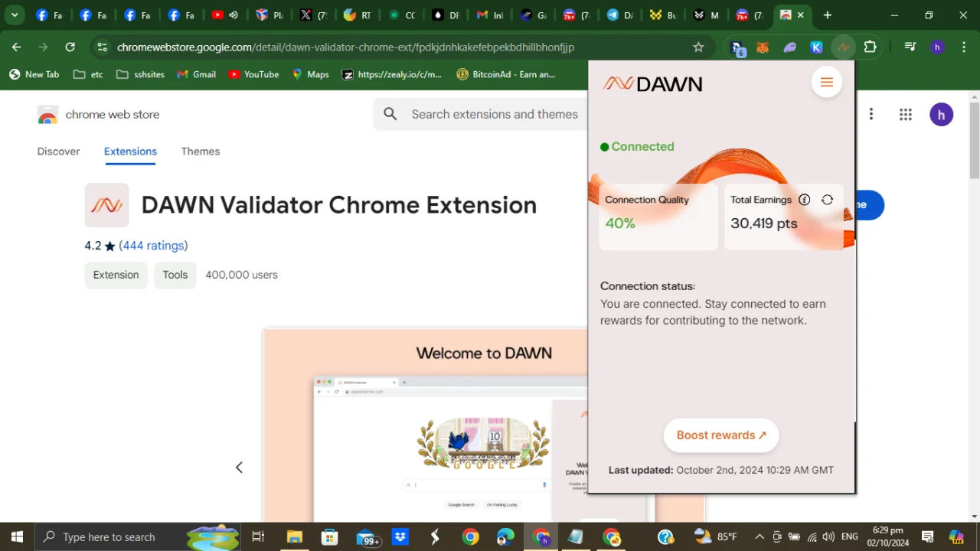Open the Web Store three-dot menu
The image size is (980, 551).
871,115
